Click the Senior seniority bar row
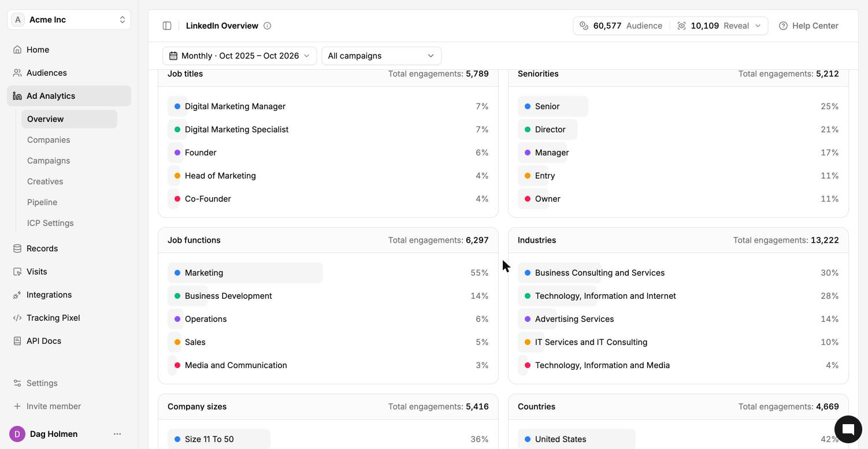This screenshot has width=868, height=449. [678, 106]
